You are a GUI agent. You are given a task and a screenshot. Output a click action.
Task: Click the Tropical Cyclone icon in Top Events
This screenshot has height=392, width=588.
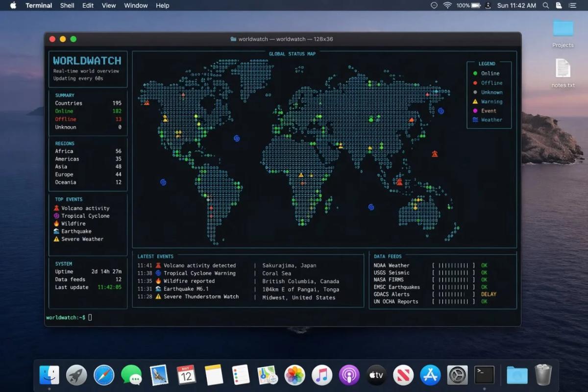(56, 216)
